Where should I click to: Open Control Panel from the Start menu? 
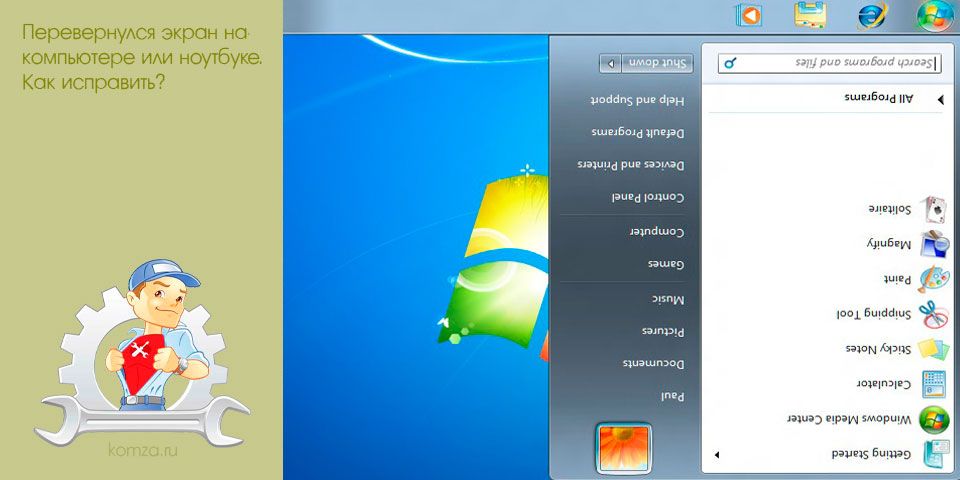[648, 197]
